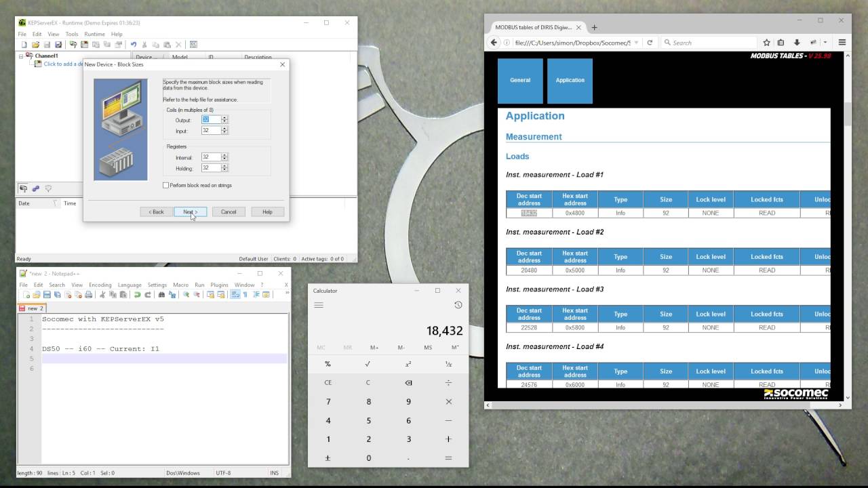This screenshot has width=868, height=488.
Task: Click Calculator equals button
Action: pyautogui.click(x=448, y=458)
